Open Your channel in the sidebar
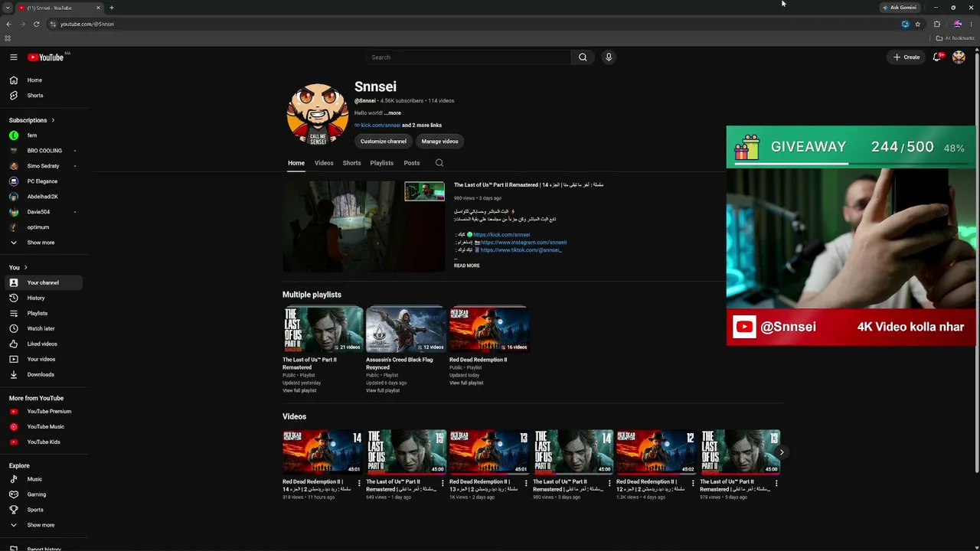 44,282
